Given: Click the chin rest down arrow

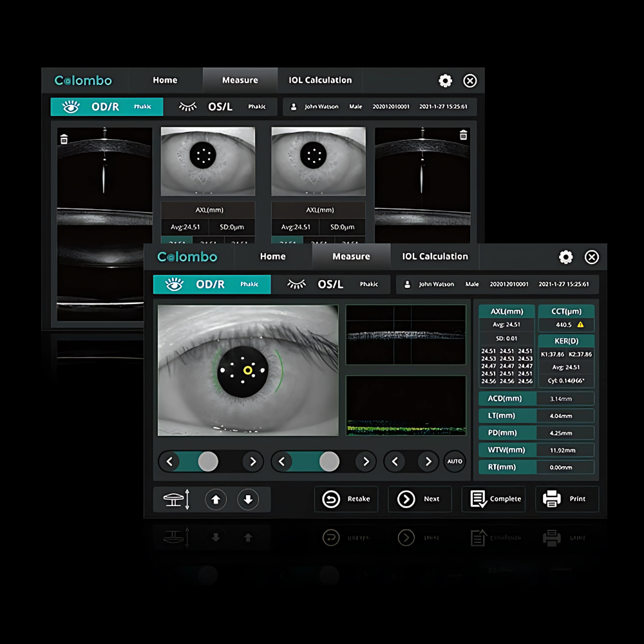Looking at the screenshot, I should (248, 500).
